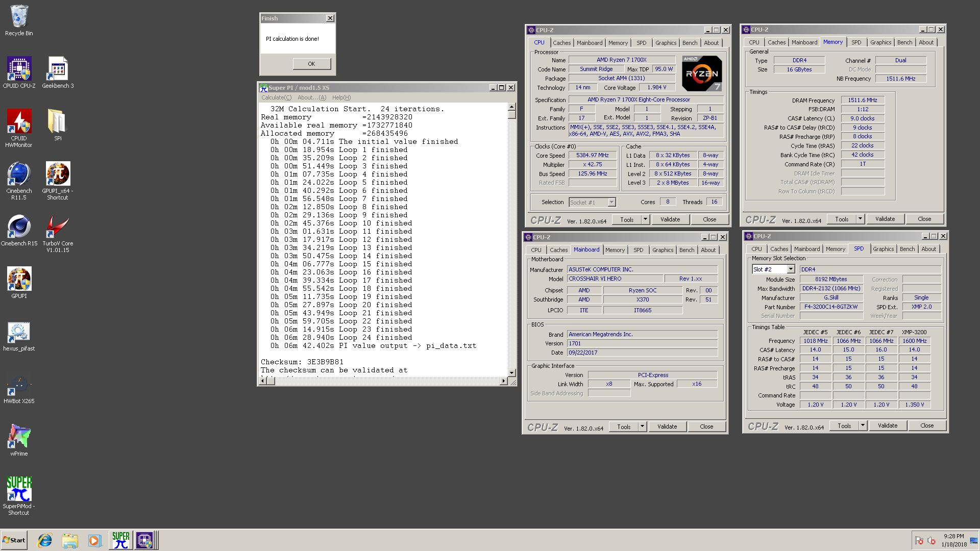The image size is (980, 551).
Task: Launch CPUID CPU-Z desktop shortcut
Action: tap(19, 72)
